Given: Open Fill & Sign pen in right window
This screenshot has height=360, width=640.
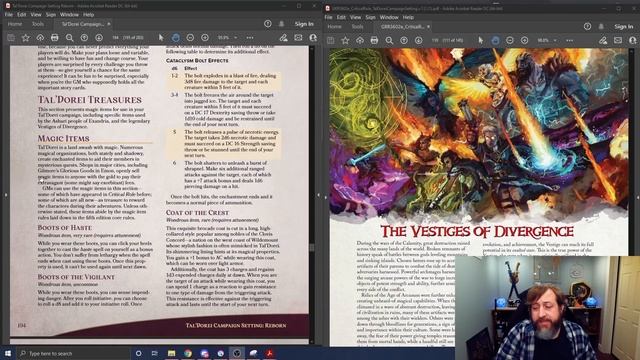Looking at the screenshot, I should pos(603,40).
